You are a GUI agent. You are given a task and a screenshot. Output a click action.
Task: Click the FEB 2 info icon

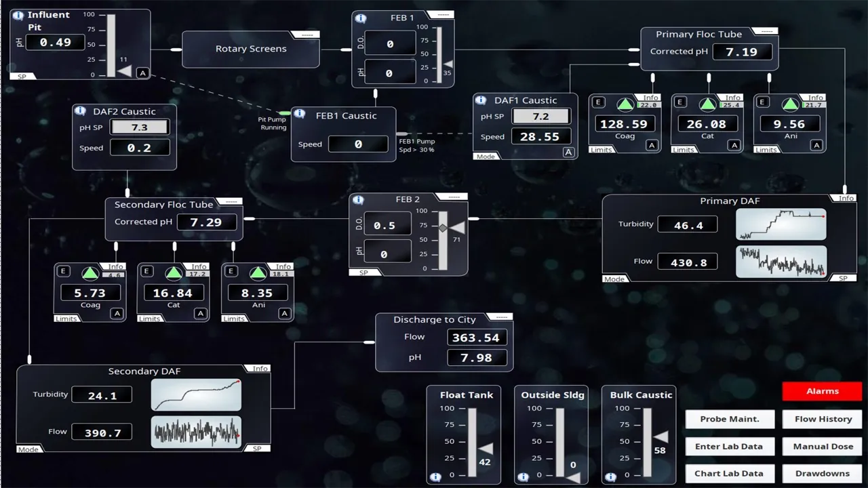[359, 200]
